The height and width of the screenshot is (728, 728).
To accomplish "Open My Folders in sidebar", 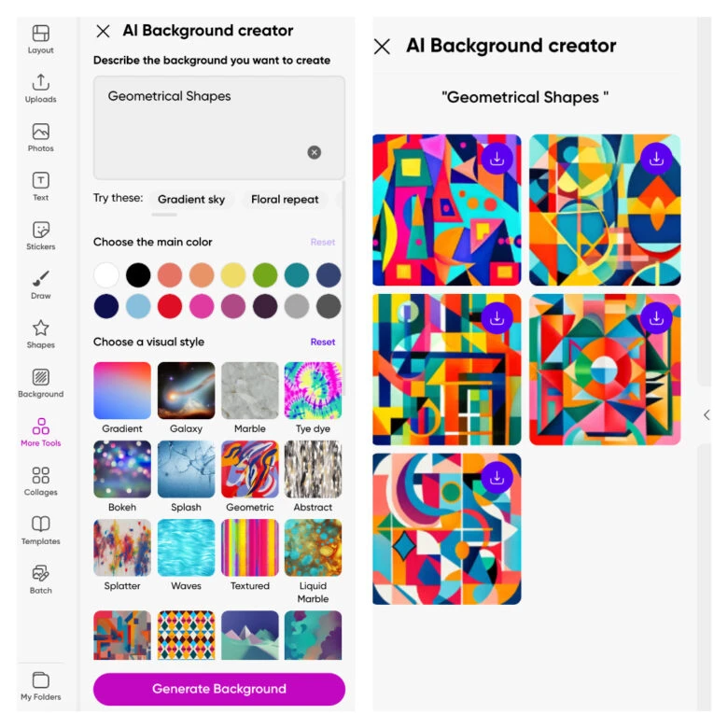I will [40, 686].
